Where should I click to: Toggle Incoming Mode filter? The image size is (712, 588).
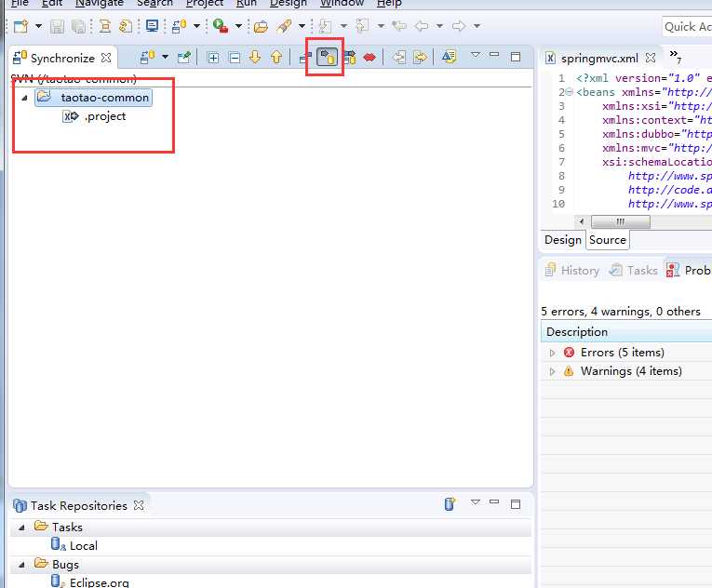tap(304, 57)
